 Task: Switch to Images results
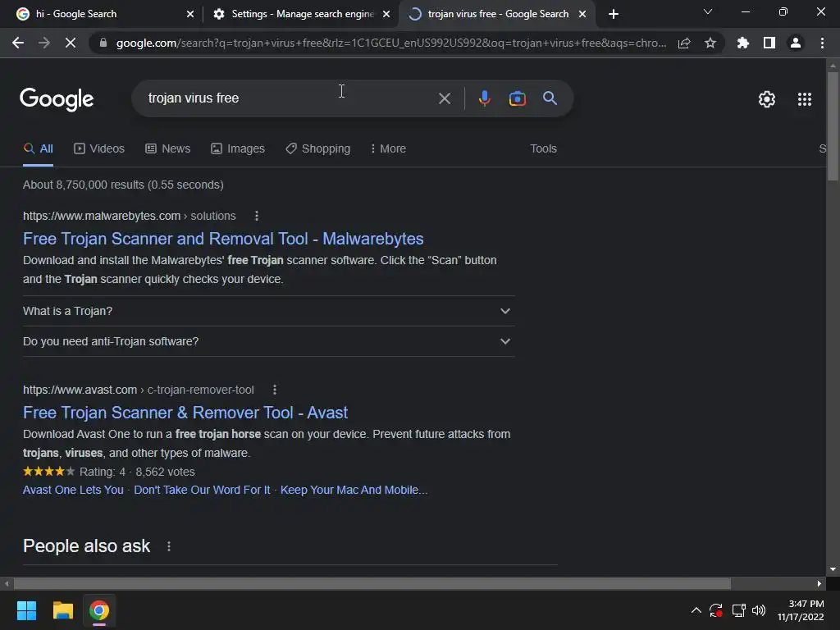click(x=238, y=149)
